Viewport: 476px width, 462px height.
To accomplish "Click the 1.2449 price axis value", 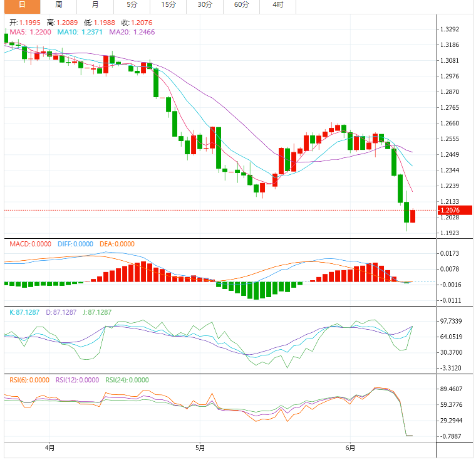I will 450,155.
